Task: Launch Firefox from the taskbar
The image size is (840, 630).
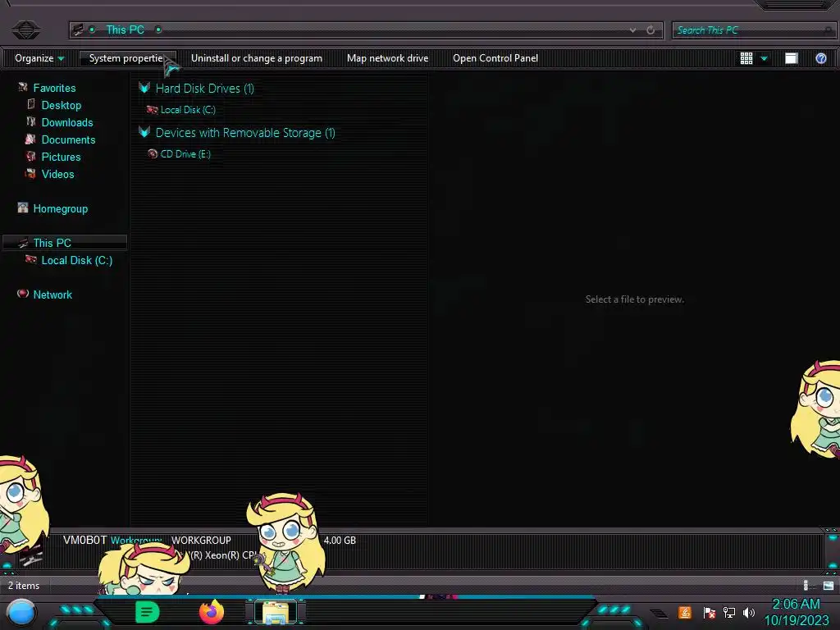Action: pyautogui.click(x=212, y=612)
